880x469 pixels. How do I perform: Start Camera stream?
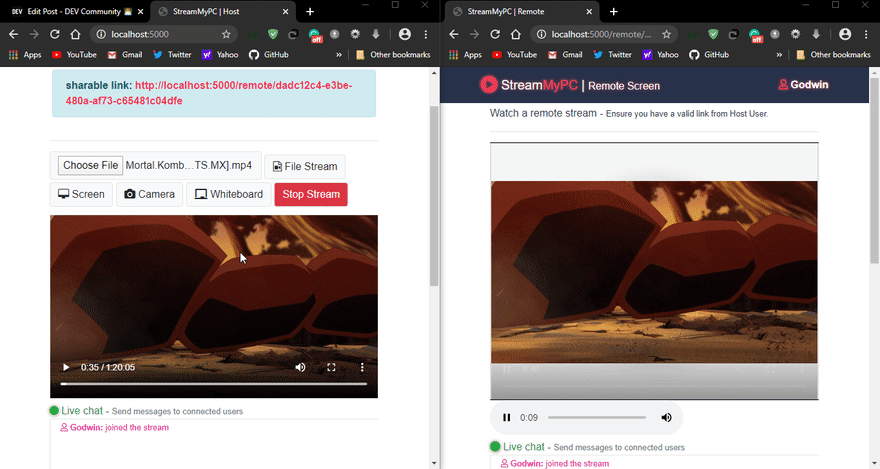pyautogui.click(x=149, y=194)
